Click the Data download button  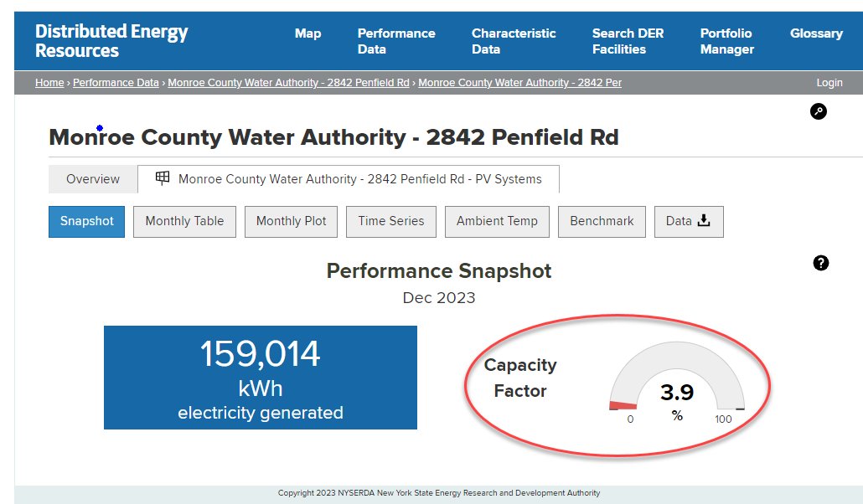pyautogui.click(x=689, y=221)
